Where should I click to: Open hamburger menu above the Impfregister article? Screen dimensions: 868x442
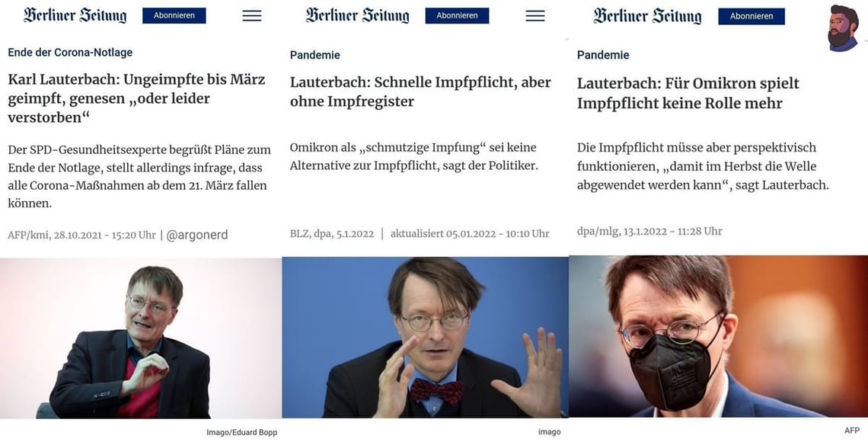pos(535,16)
